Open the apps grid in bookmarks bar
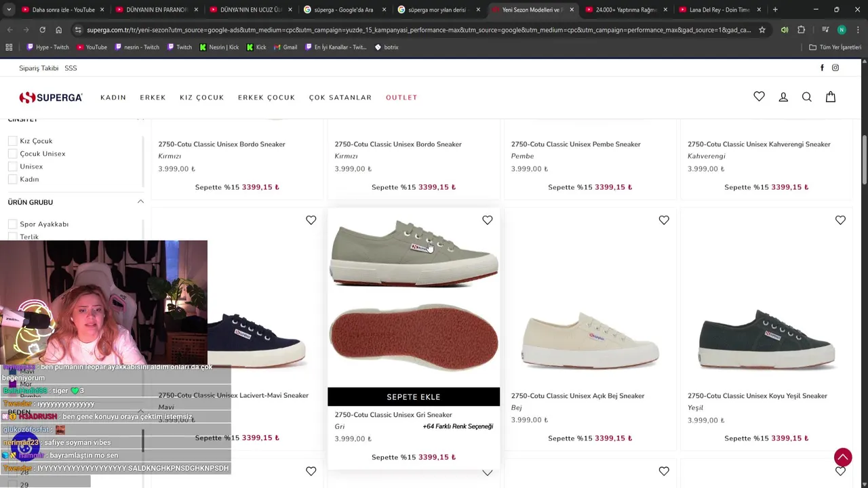This screenshot has height=488, width=868. point(9,47)
